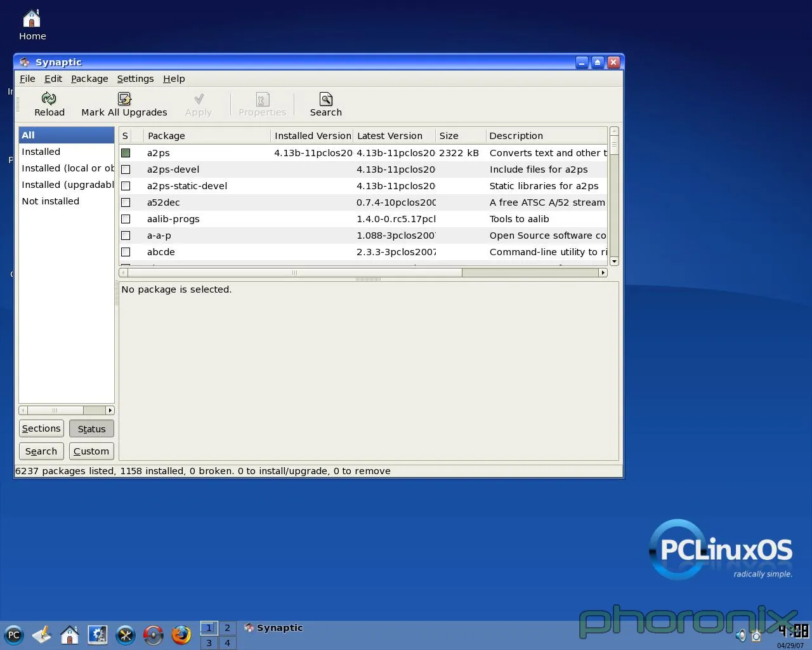Select the Installed (local or obsolete) filter
Screen dimensions: 812x650
tap(67, 168)
